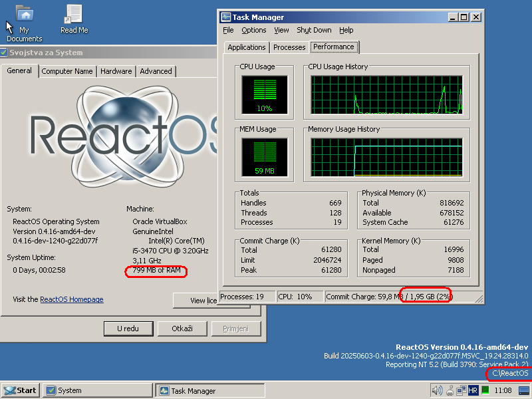Click the Task Manager resize grip corner

pos(479,299)
